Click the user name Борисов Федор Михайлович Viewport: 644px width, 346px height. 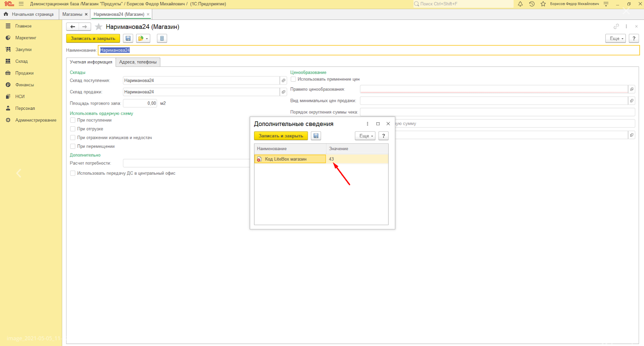point(574,4)
